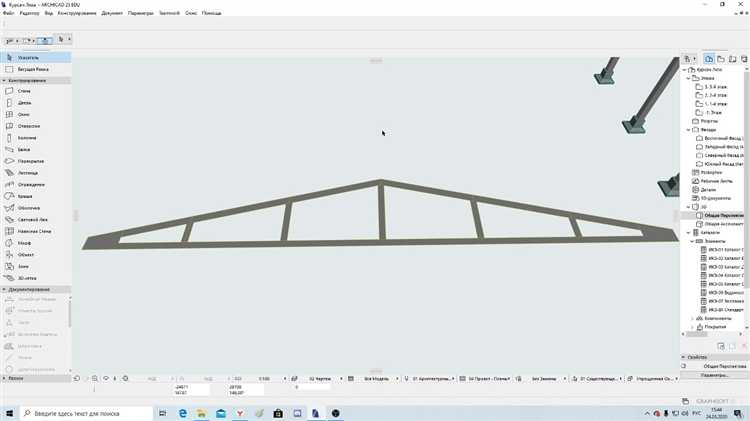This screenshot has height=421, width=750.
Task: Select the Window (Окно) tool
Action: coord(36,114)
